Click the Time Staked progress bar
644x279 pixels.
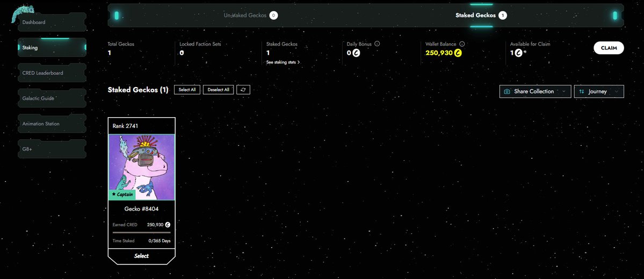[x=142, y=233]
